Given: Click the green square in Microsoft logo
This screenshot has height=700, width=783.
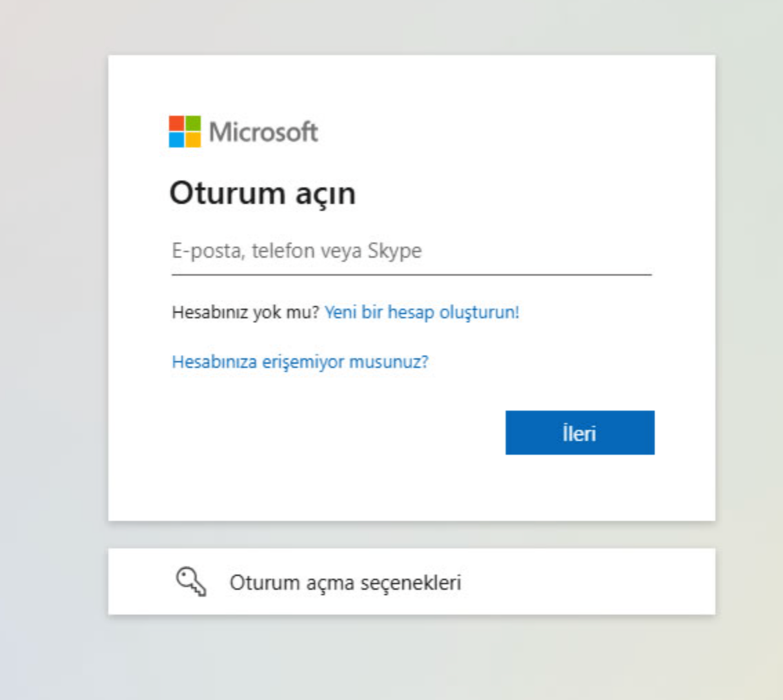Looking at the screenshot, I should [x=193, y=123].
